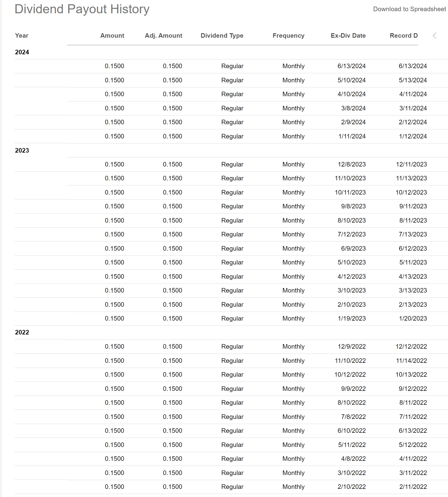Click the Dividend Payout History page title
This screenshot has width=448, height=497.
82,9
